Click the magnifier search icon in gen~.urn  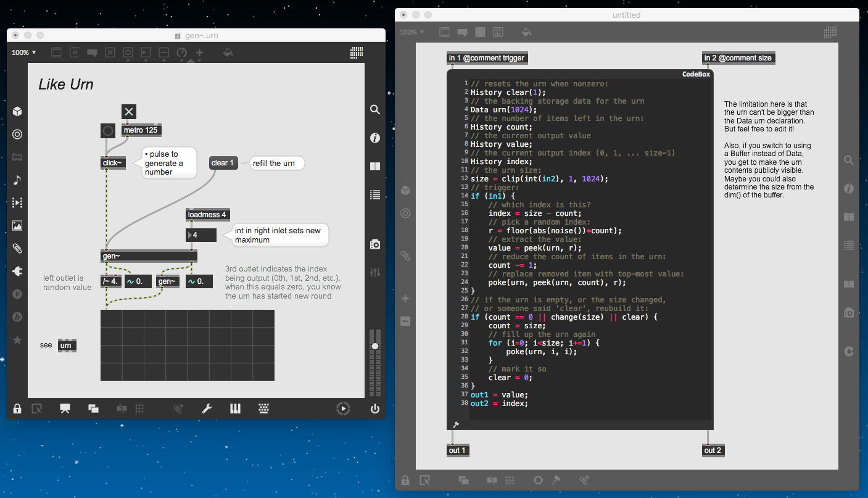click(x=374, y=110)
